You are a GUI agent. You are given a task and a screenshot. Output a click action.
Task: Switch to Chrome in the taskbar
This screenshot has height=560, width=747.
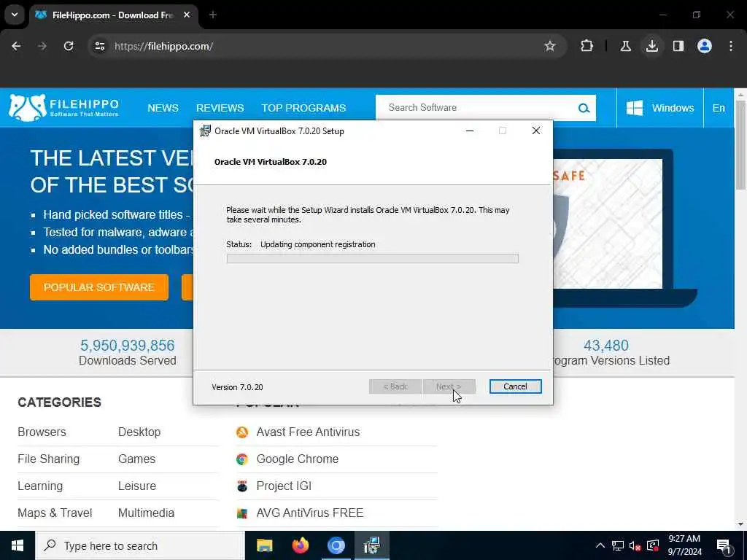coord(336,545)
